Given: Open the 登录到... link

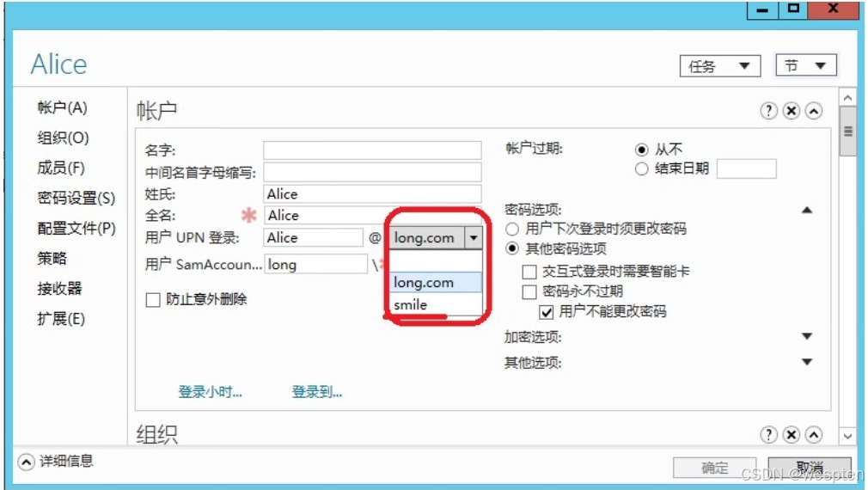Looking at the screenshot, I should tap(316, 393).
